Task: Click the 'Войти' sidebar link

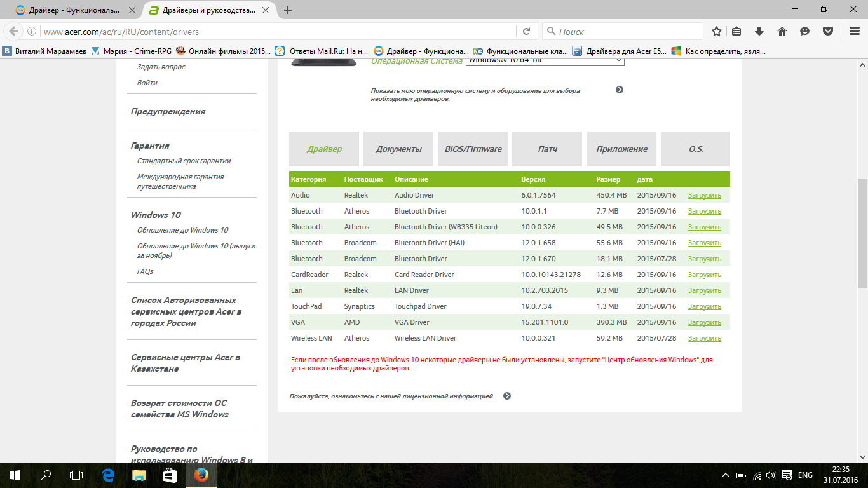Action: click(147, 83)
